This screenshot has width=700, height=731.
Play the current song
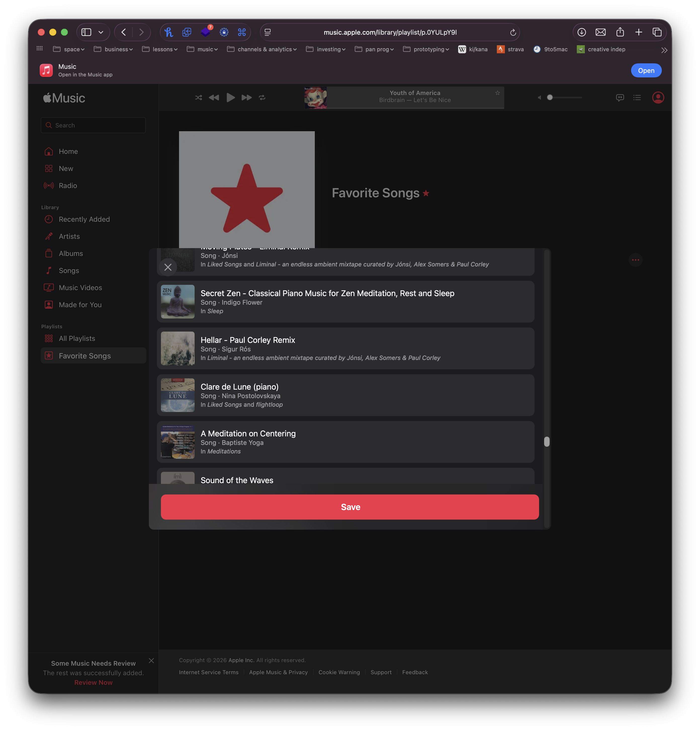click(x=231, y=98)
